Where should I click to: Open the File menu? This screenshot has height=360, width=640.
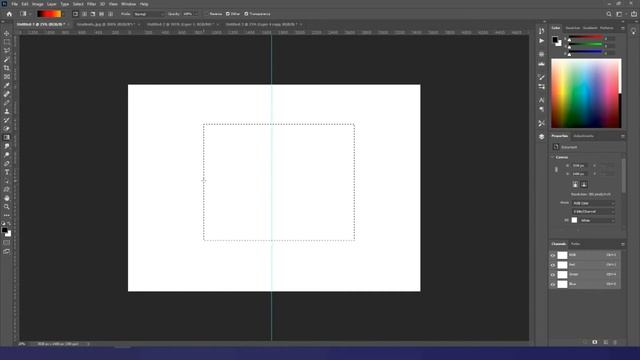14,4
